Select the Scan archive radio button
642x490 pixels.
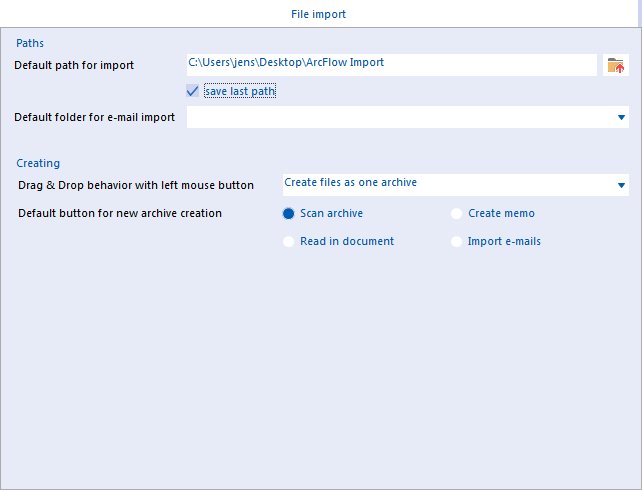tap(288, 213)
